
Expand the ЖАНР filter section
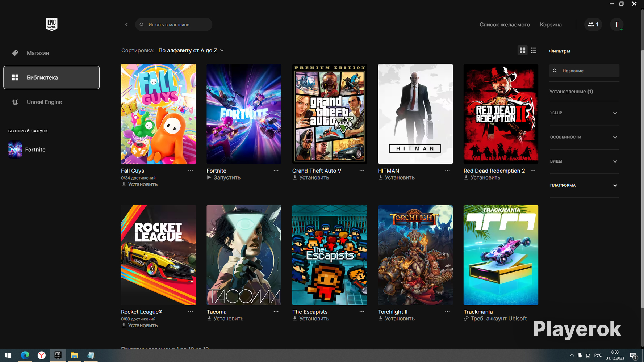coord(584,113)
